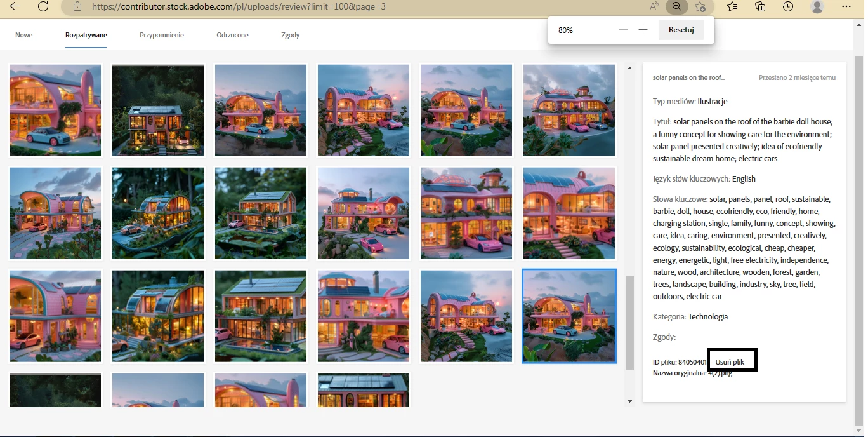Viewport: 868px width, 437px height.
Task: Click the gallery scrollbar up arrow
Action: (629, 68)
